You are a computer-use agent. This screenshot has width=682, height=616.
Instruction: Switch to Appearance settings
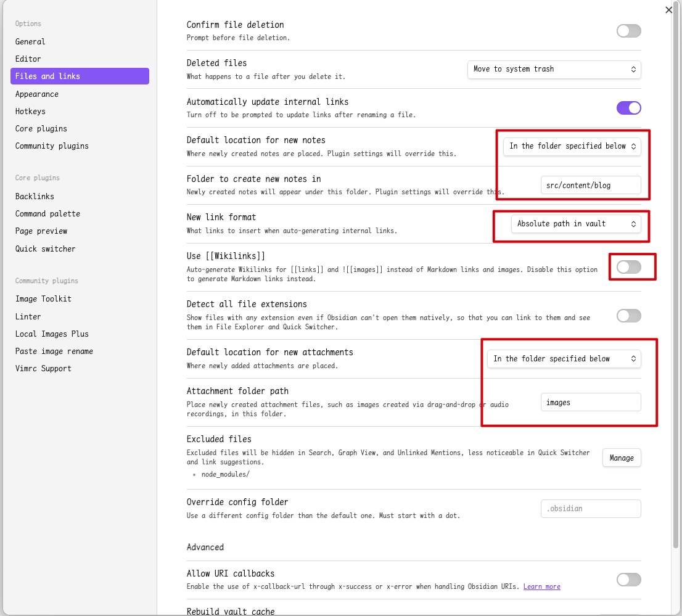tap(37, 94)
